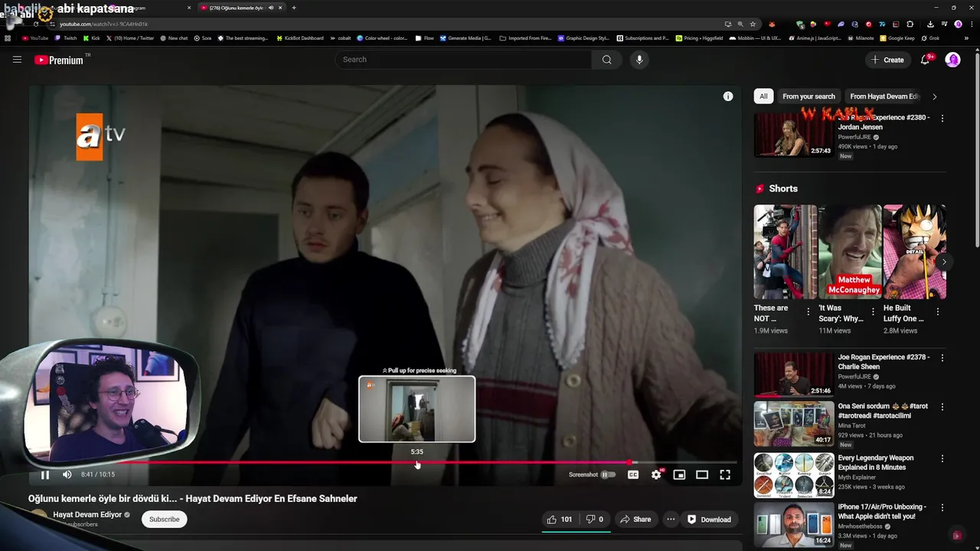
Task: Open the notifications bell
Action: pyautogui.click(x=925, y=60)
